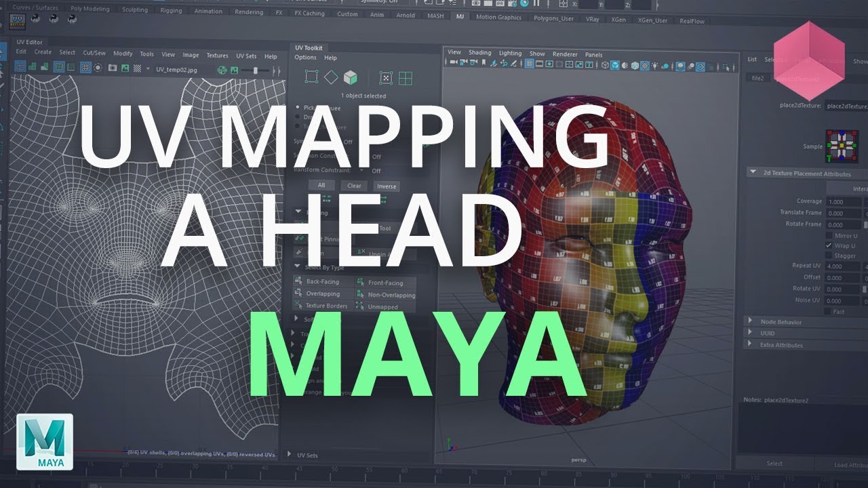Toggle pixel snap in UV Editor toolbar
This screenshot has width=868, height=488.
(x=98, y=68)
